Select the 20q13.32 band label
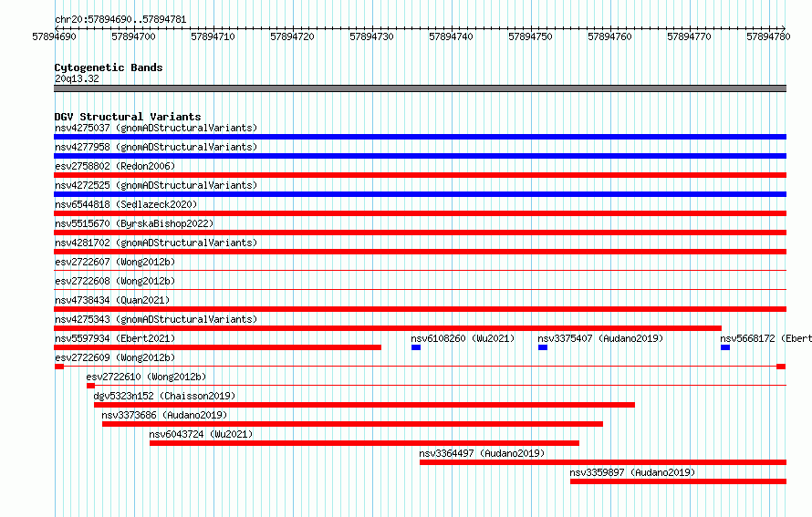The width and height of the screenshot is (812, 517). 77,78
